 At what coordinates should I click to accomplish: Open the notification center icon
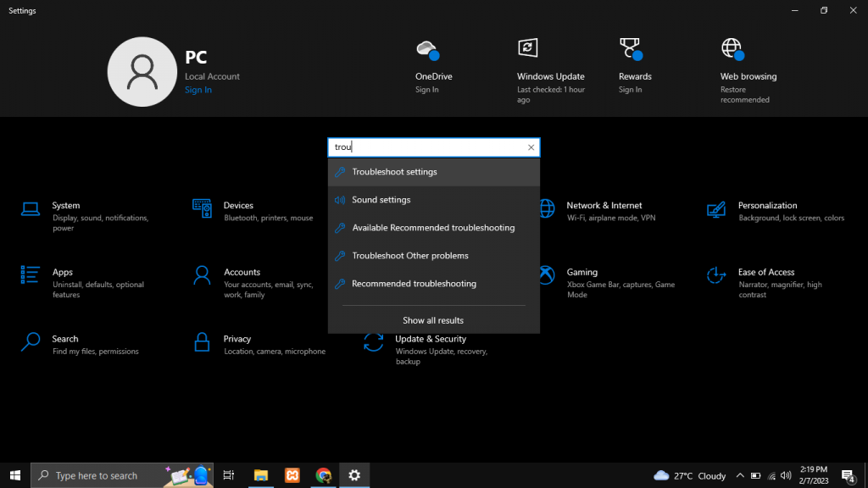click(849, 476)
